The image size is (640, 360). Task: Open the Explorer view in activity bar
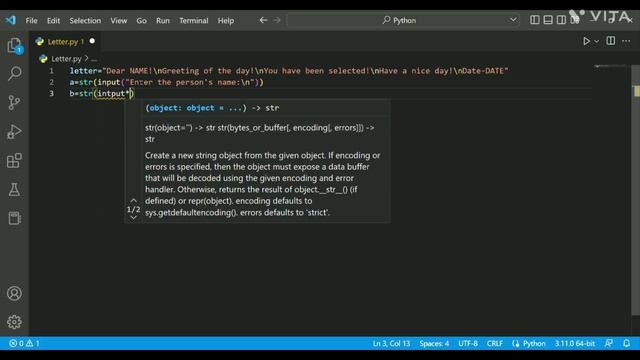[14, 45]
